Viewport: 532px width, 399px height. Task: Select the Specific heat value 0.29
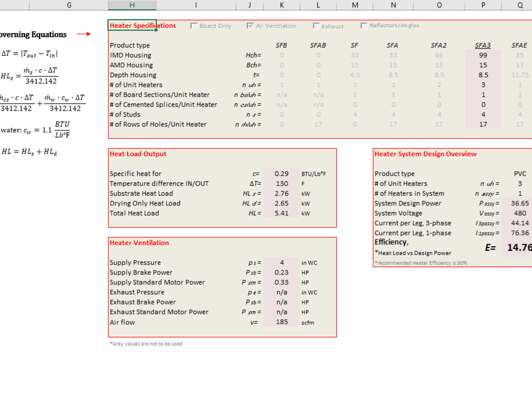coord(281,173)
